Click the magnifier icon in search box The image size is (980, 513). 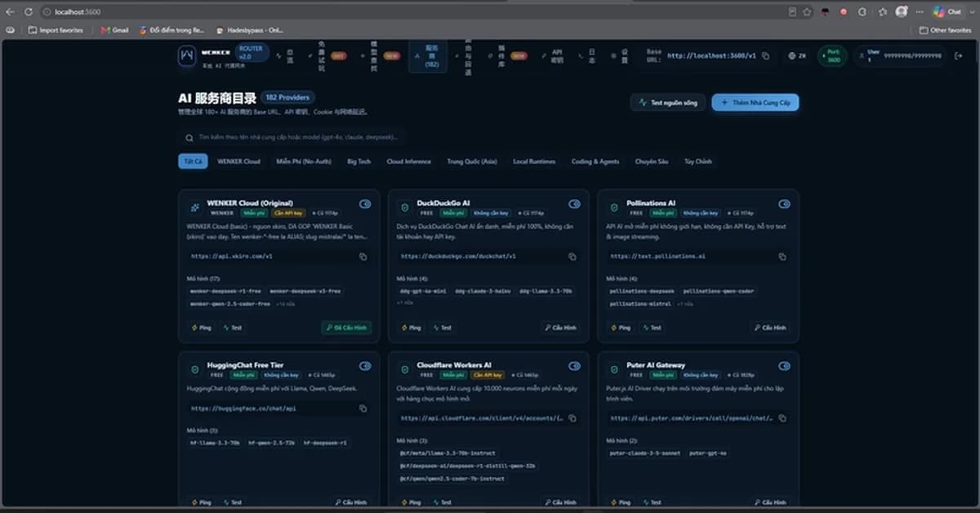[189, 138]
